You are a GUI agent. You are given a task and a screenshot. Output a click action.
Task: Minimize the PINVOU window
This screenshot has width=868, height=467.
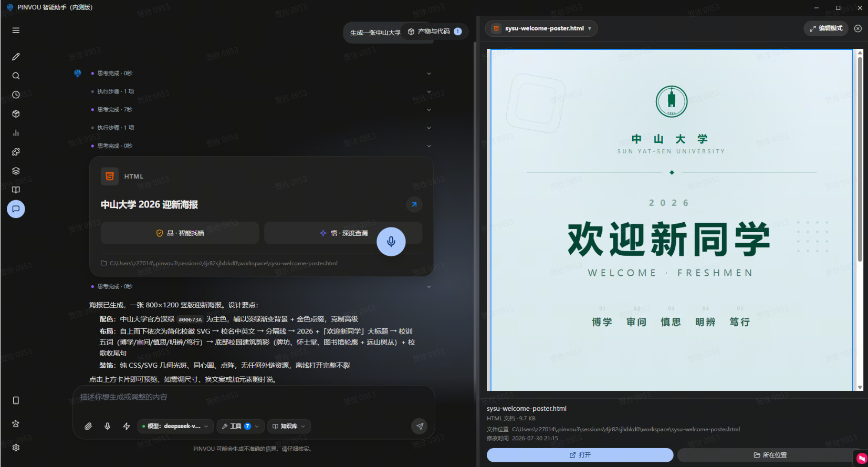click(x=817, y=8)
